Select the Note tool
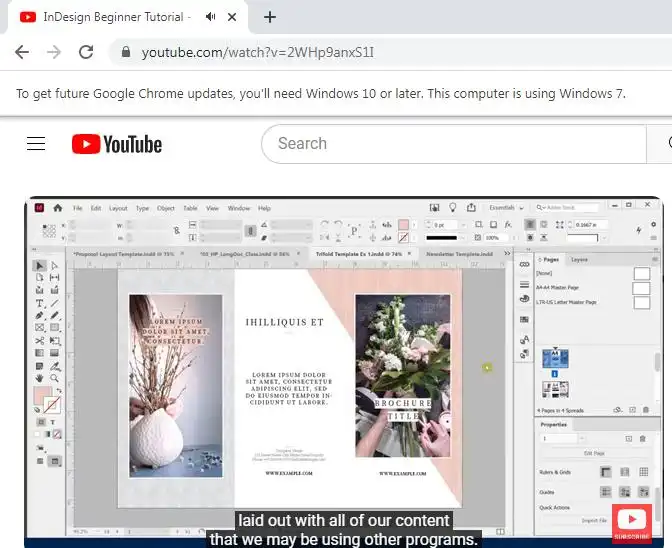672x548 pixels. point(39,366)
